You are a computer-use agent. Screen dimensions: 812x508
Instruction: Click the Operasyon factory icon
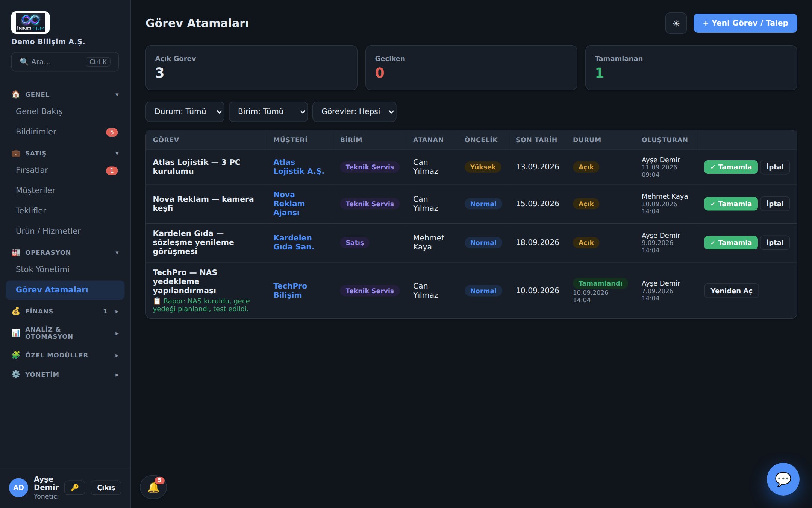[16, 252]
